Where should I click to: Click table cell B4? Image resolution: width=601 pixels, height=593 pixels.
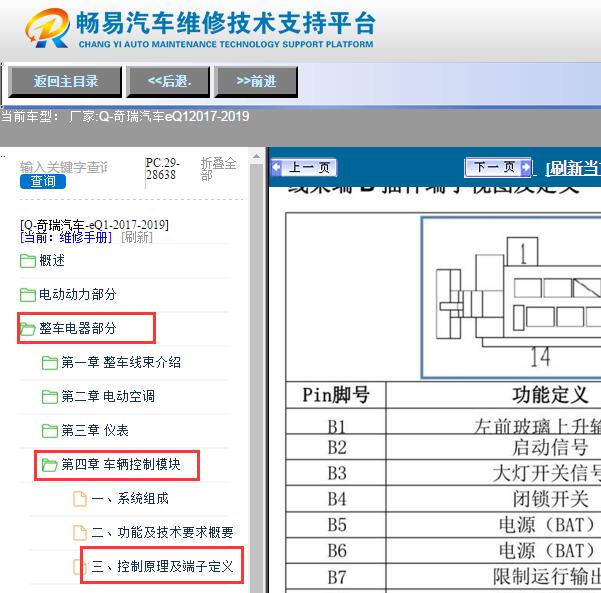tap(336, 499)
